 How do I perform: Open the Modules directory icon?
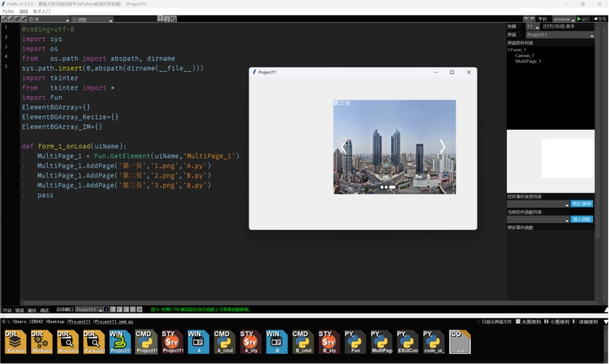(x=42, y=342)
